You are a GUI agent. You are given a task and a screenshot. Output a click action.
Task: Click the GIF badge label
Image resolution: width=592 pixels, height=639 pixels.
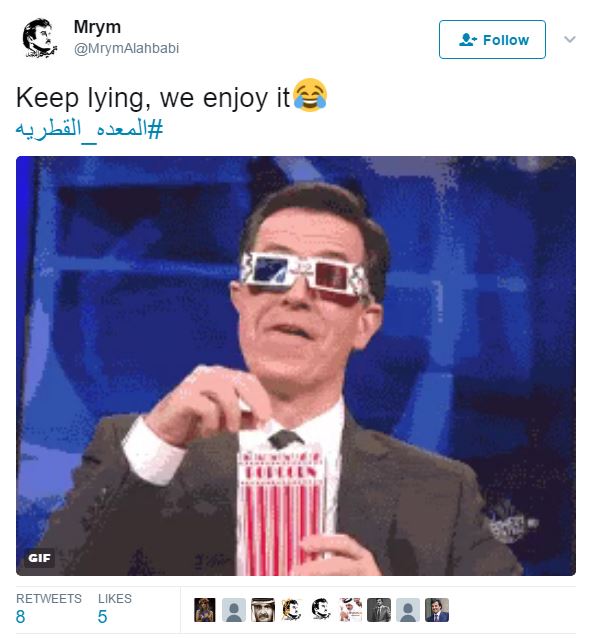[40, 557]
